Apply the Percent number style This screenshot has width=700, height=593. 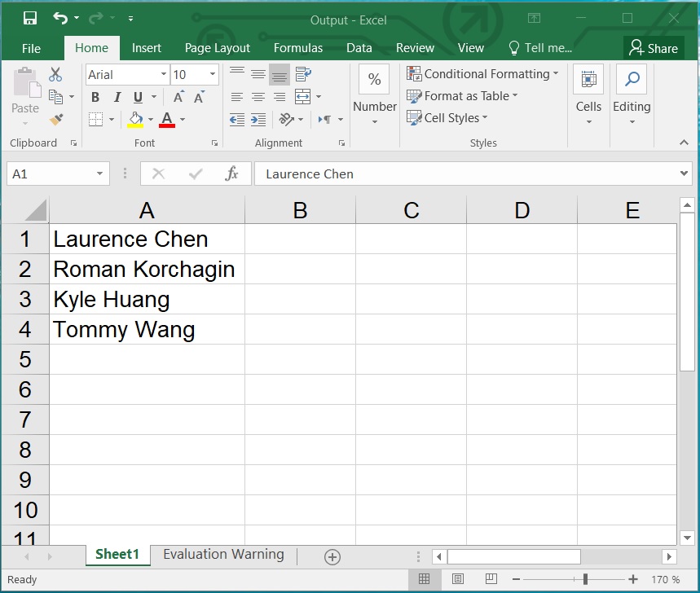click(x=374, y=79)
